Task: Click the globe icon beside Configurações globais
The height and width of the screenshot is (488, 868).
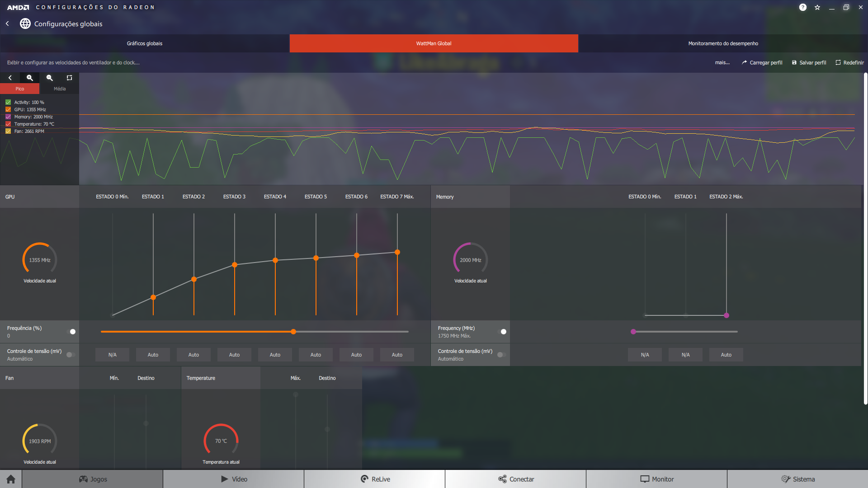Action: tap(25, 23)
